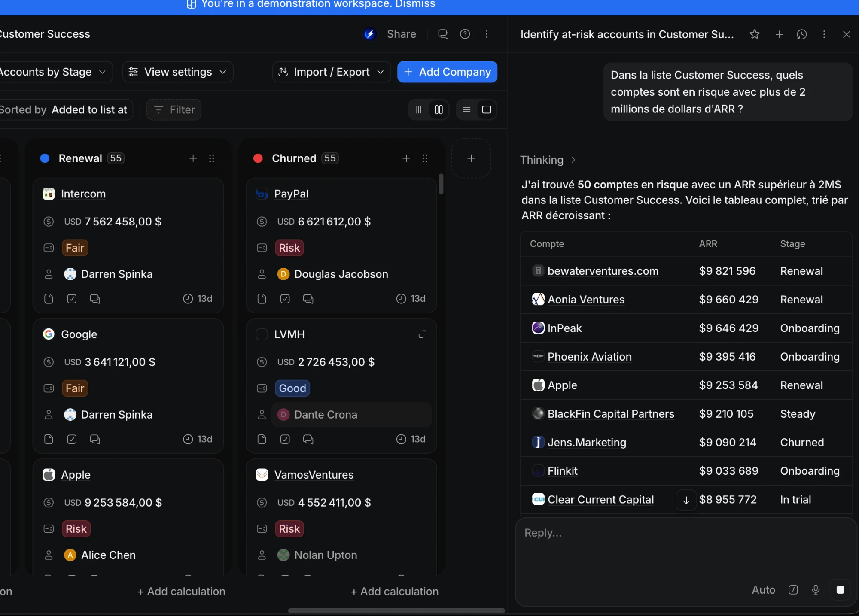The width and height of the screenshot is (859, 616).
Task: Open comments icon on the PayPal card
Action: (x=308, y=299)
